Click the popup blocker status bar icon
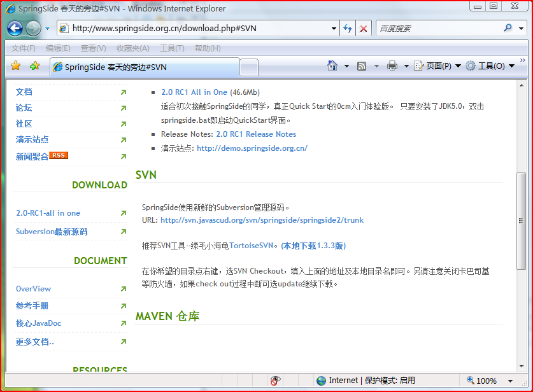The image size is (533, 392). [x=275, y=381]
